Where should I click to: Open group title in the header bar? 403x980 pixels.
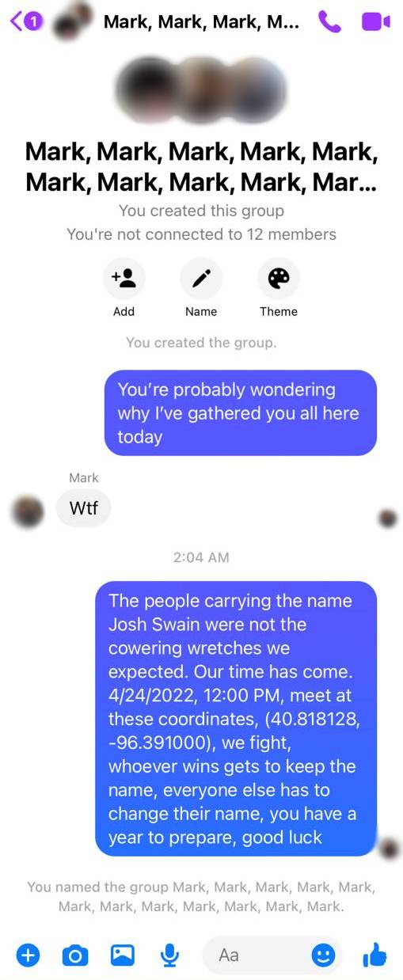[x=202, y=21]
